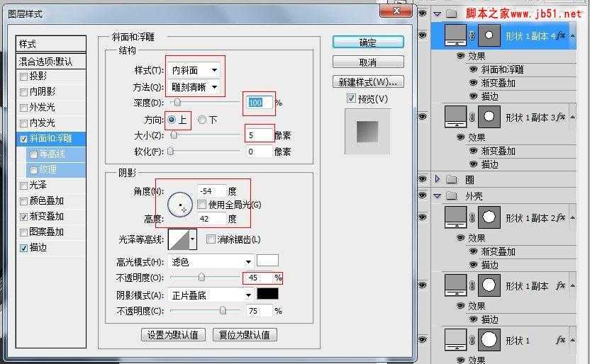Enable 投影 style checkbox

tap(23, 76)
